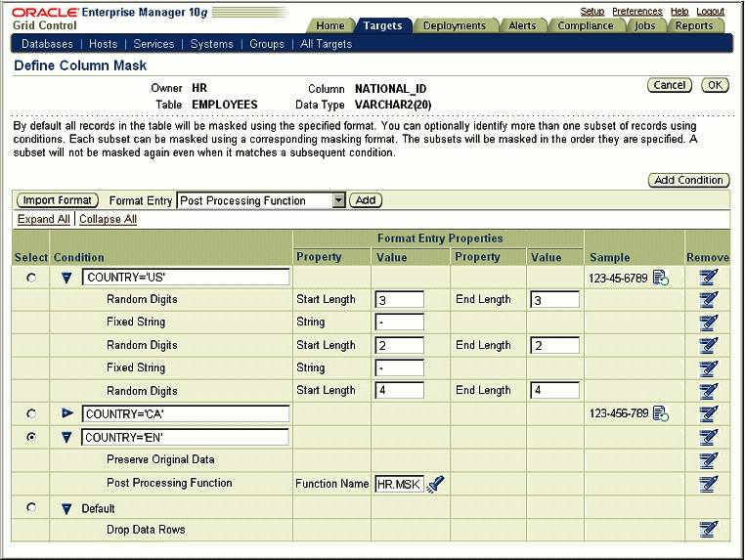Click the Cancel button

[x=670, y=85]
